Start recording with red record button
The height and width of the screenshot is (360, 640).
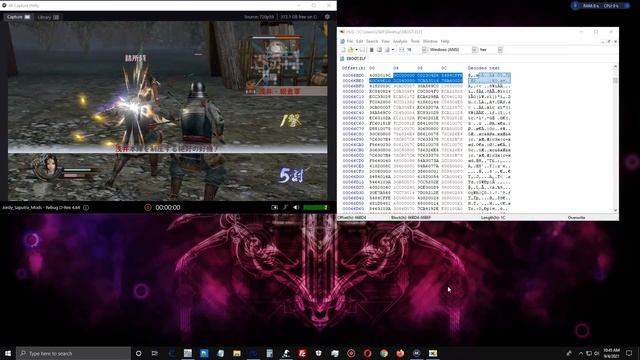tap(148, 207)
